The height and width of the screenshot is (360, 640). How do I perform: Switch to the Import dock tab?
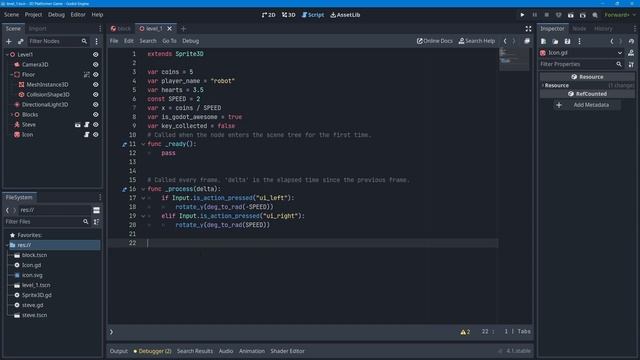click(x=38, y=29)
